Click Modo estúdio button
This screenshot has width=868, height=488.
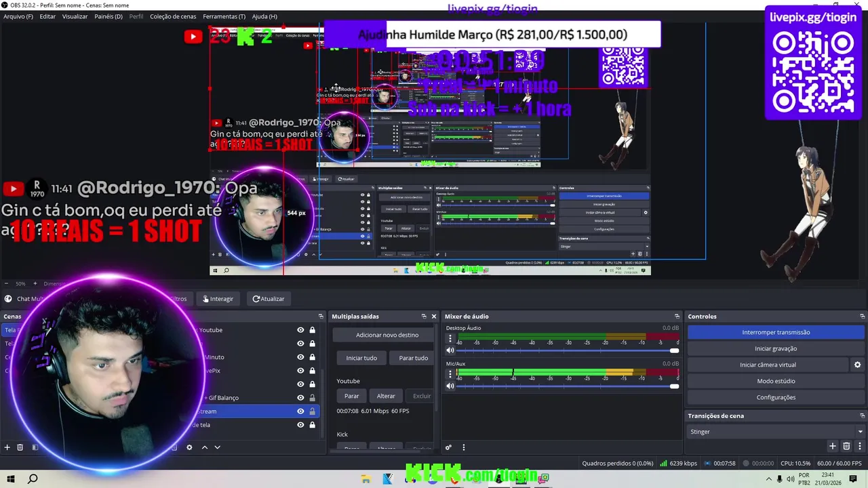point(776,381)
